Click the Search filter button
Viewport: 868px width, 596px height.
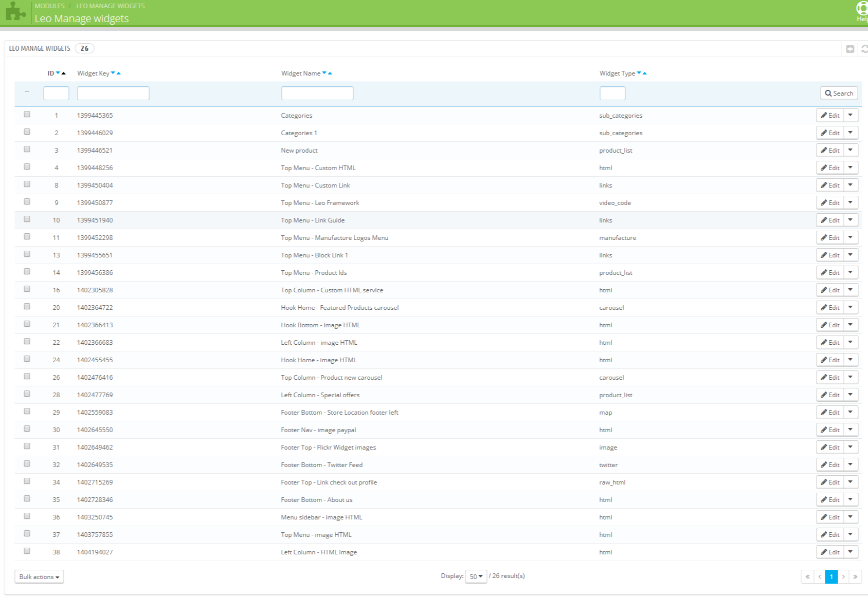pos(839,93)
